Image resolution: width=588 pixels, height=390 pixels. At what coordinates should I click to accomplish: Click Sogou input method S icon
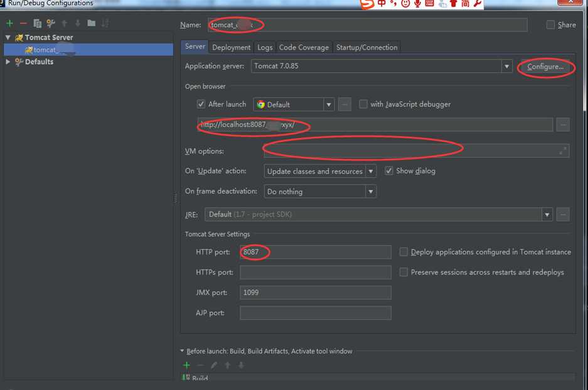(367, 3)
